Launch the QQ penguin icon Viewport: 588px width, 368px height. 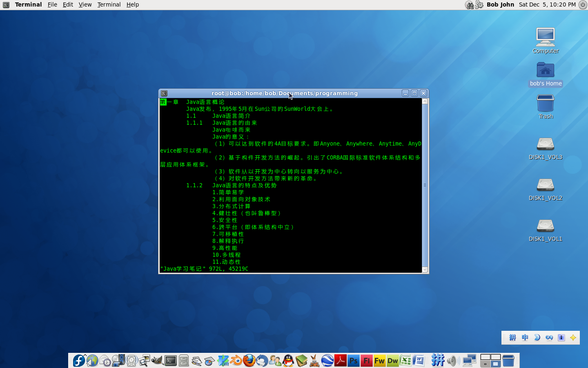pyautogui.click(x=288, y=361)
